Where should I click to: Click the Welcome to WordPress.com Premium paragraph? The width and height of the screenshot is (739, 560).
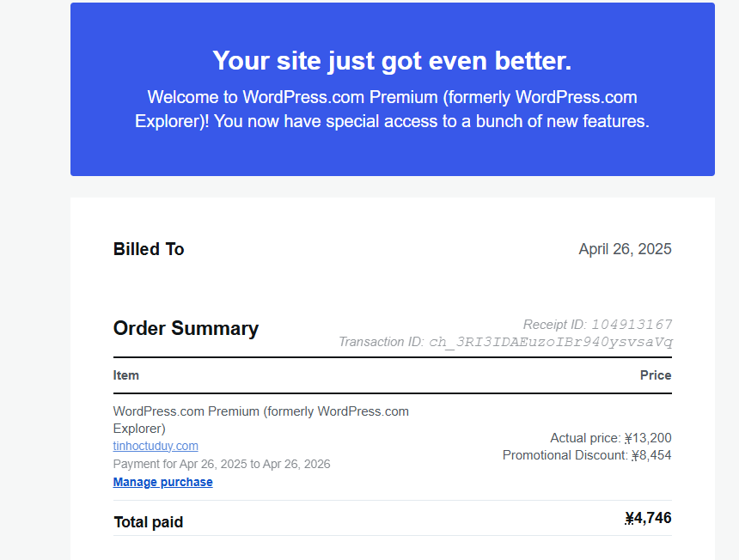[392, 109]
